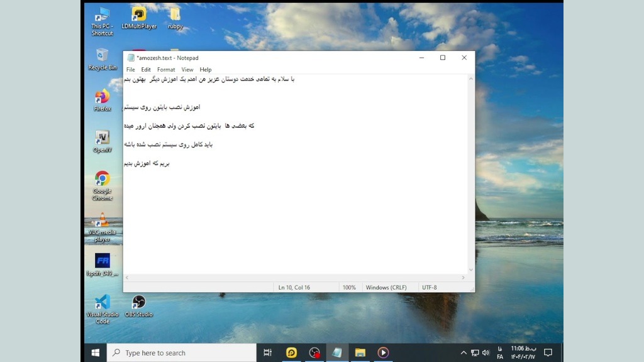
Task: Open the FR ispdfr desktop icon
Action: coord(103,265)
